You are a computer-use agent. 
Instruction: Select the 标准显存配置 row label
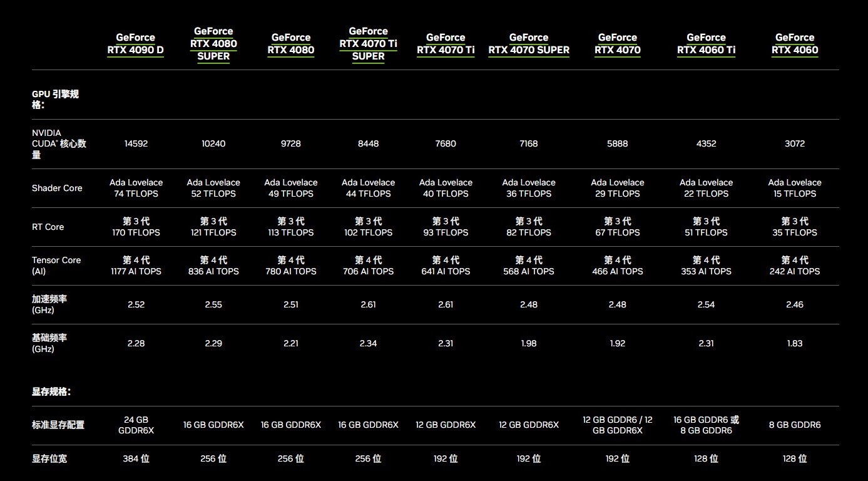pyautogui.click(x=58, y=425)
